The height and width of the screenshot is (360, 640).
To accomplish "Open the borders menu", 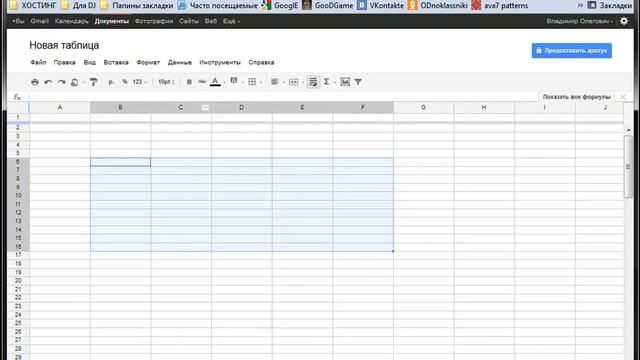I will (x=252, y=82).
